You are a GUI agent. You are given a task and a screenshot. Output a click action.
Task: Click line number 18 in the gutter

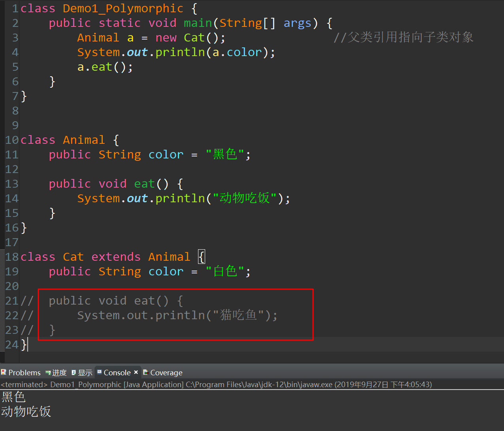pyautogui.click(x=12, y=257)
